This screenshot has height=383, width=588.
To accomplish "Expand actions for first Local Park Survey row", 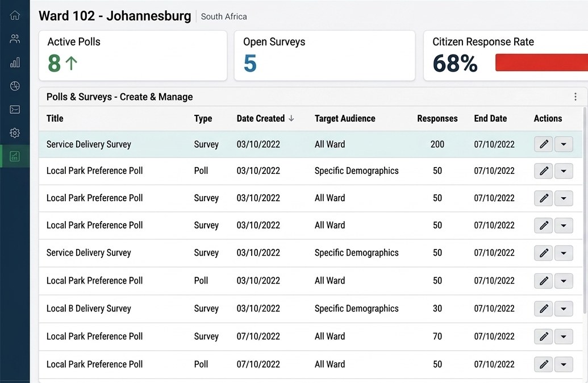I will point(563,198).
